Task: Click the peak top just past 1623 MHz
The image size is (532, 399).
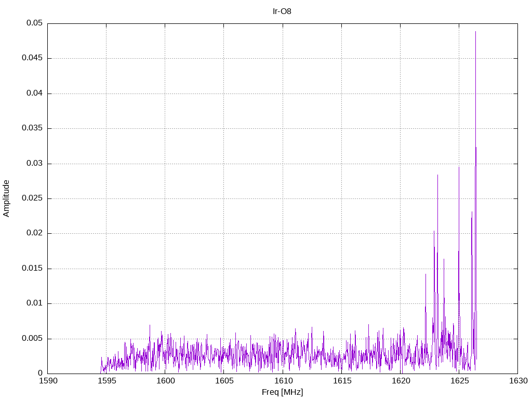Action: coord(437,175)
